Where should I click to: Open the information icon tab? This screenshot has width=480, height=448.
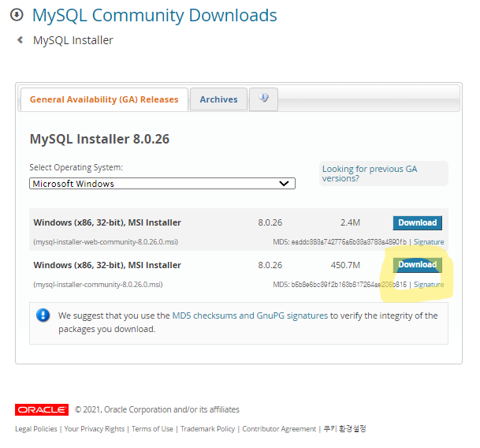coord(263,99)
